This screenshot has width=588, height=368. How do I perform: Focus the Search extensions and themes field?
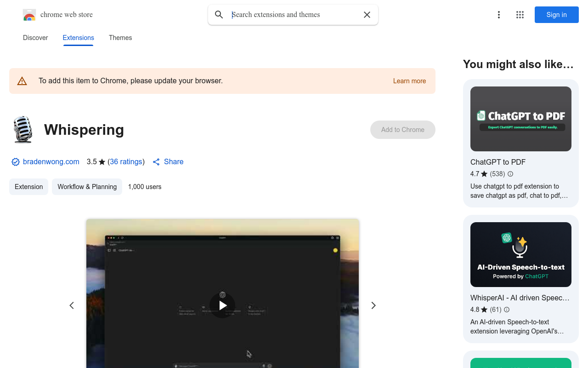pos(294,15)
